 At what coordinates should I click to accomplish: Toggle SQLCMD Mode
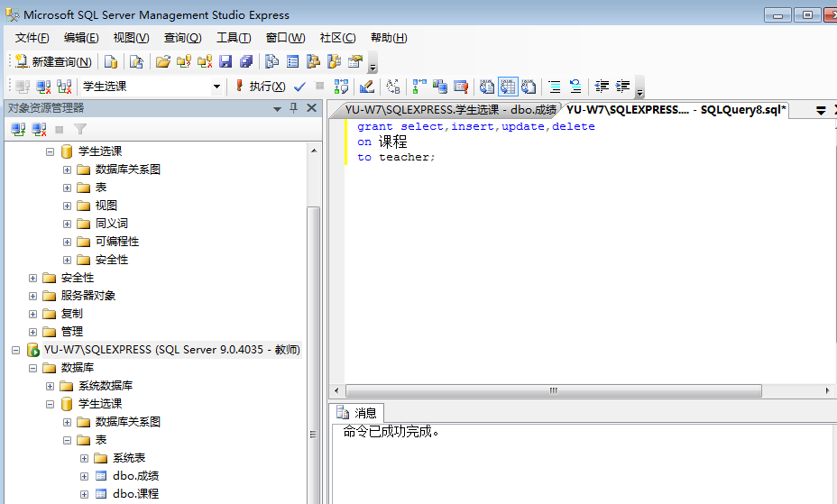[461, 87]
